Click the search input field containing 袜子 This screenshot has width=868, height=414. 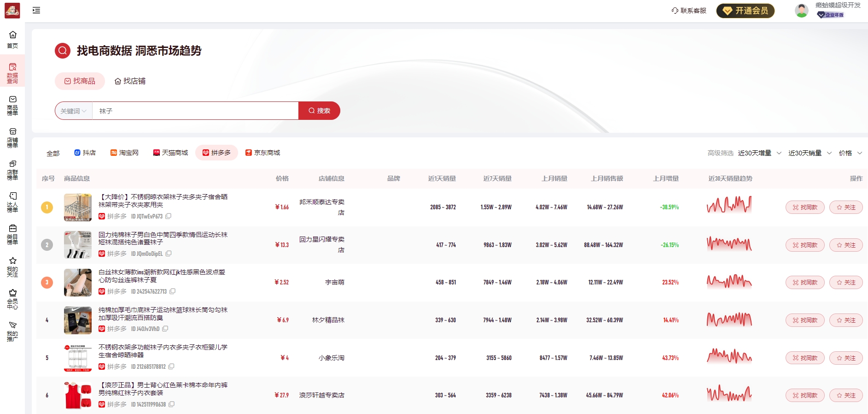[x=195, y=111]
